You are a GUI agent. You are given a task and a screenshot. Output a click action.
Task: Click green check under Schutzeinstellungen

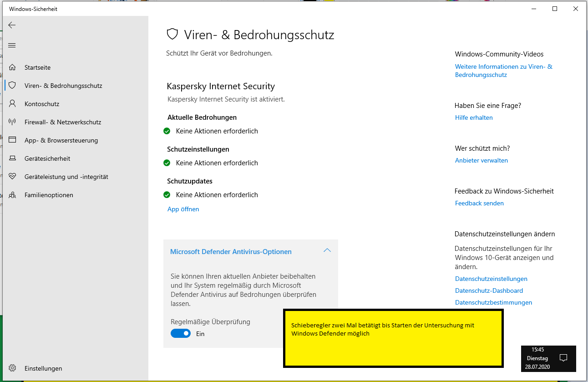pyautogui.click(x=167, y=163)
